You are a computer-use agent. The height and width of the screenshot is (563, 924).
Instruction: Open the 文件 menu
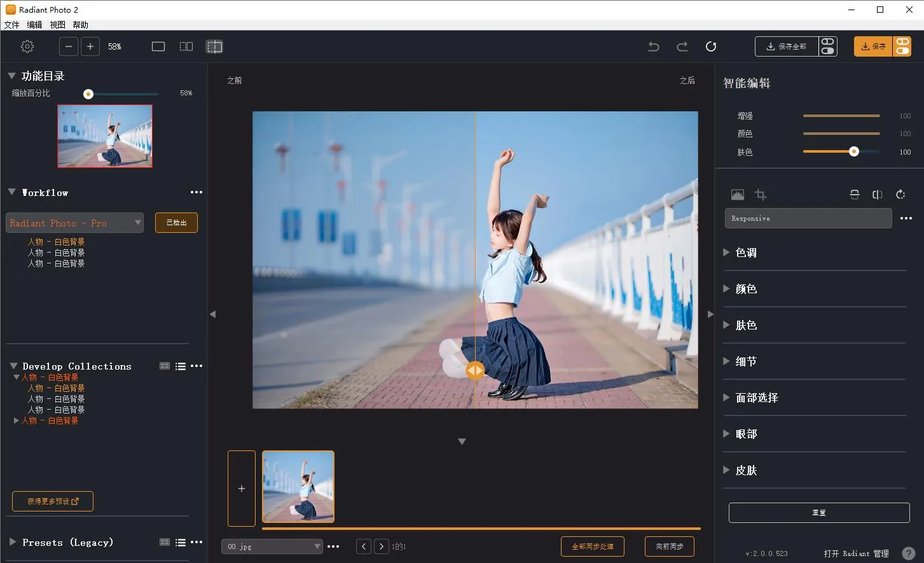pos(11,25)
